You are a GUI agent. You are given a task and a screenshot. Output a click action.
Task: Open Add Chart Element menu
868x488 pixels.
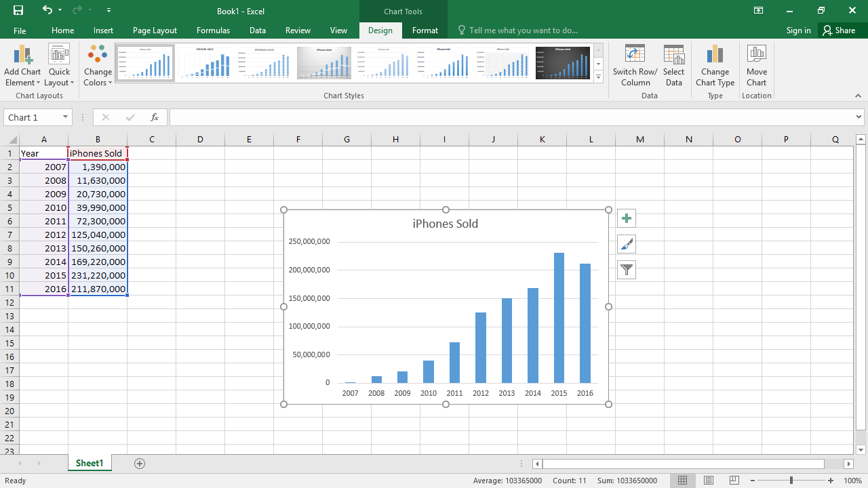[x=22, y=66]
